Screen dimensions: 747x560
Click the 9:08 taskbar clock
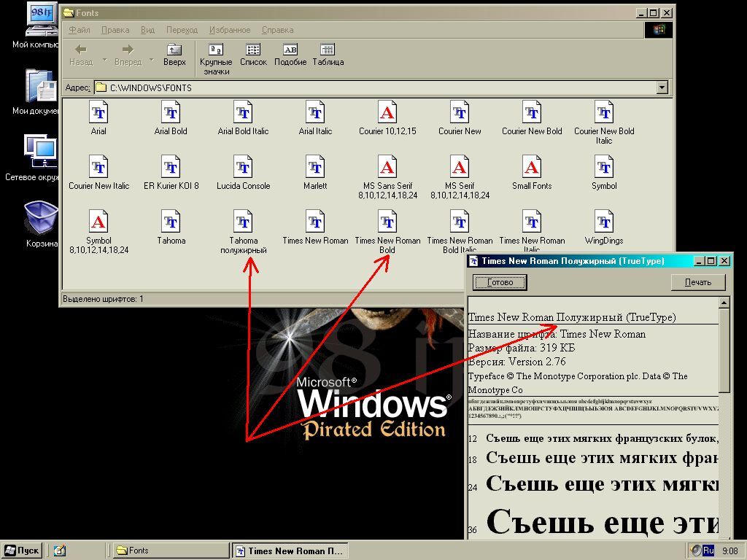click(x=729, y=551)
